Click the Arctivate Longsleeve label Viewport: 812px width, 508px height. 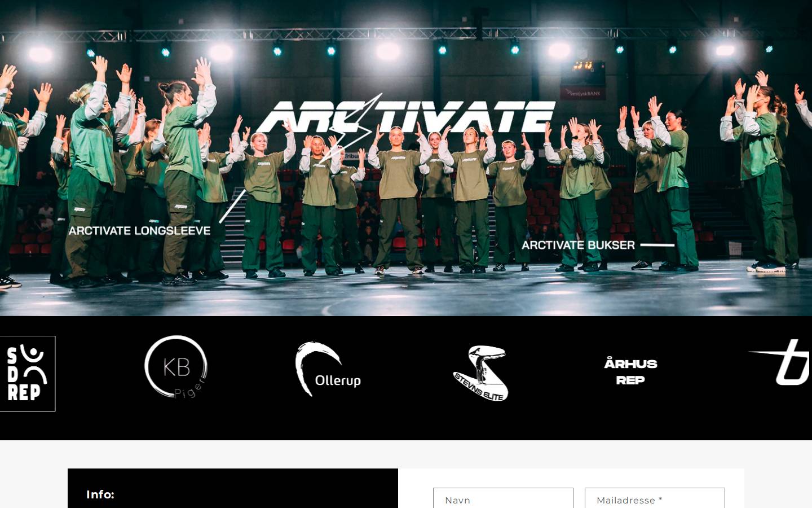139,230
